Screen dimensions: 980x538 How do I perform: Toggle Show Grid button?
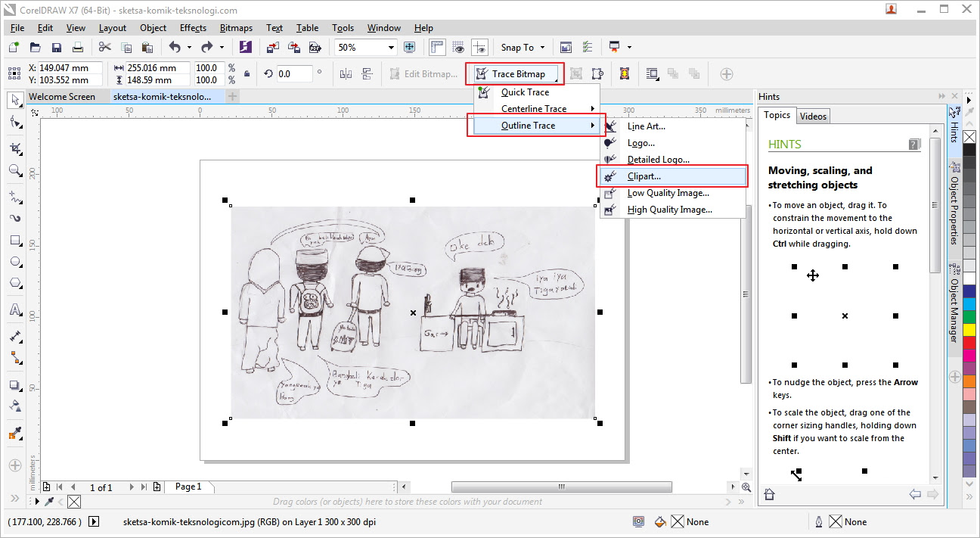(x=458, y=47)
